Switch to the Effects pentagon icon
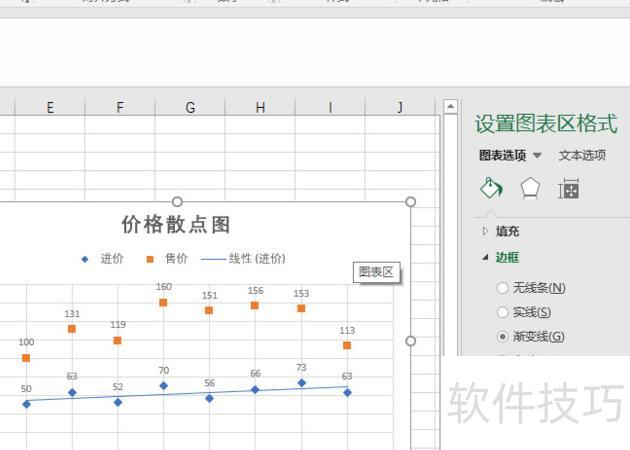Screen dimensions: 630x450 click(530, 189)
